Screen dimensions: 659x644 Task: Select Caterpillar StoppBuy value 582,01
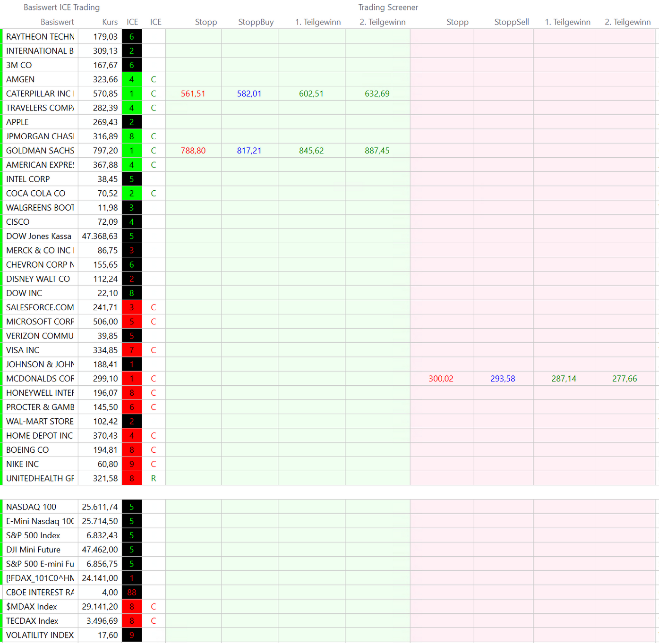249,94
